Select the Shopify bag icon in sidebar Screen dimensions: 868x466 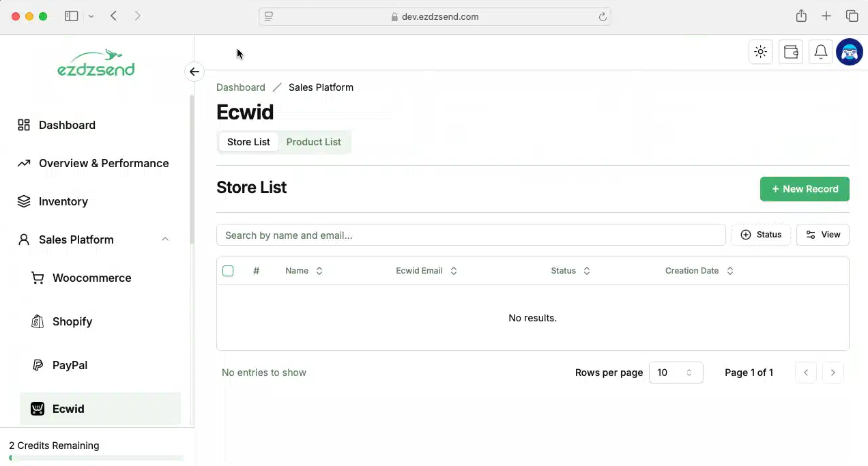(x=38, y=321)
